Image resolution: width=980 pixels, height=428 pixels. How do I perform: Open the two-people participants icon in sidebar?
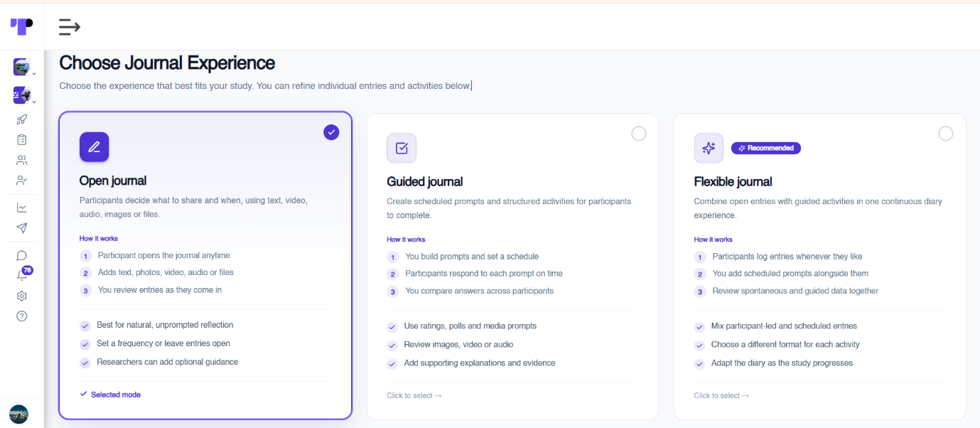click(x=22, y=160)
